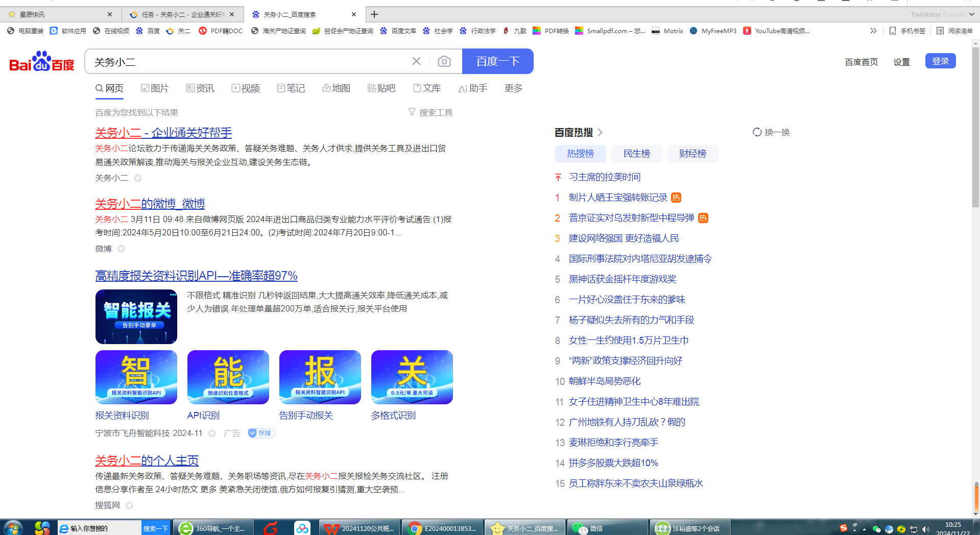Screen dimensions: 980x535
Task: Open hot search 黑神话获金摇杆年度游戏奖
Action: [623, 279]
